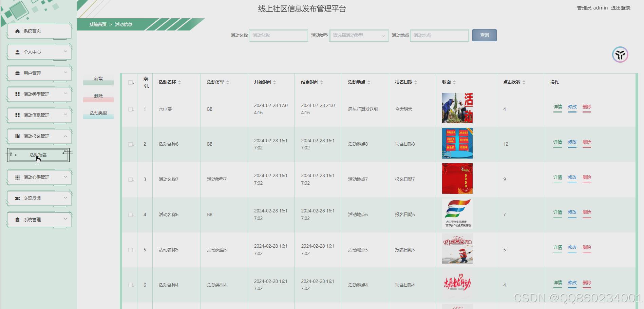The height and width of the screenshot is (309, 644).
Task: Sort by 结束时间 column arrows
Action: click(322, 82)
